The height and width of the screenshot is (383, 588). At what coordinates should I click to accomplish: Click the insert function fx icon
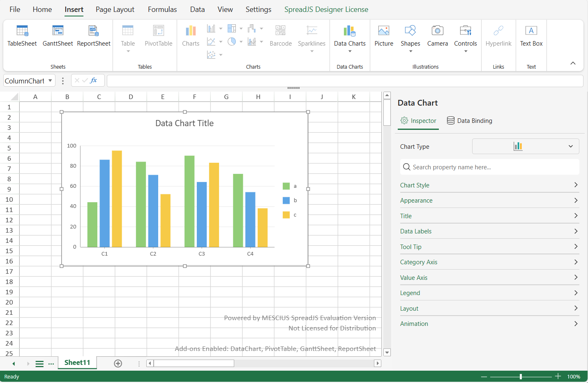click(x=94, y=81)
